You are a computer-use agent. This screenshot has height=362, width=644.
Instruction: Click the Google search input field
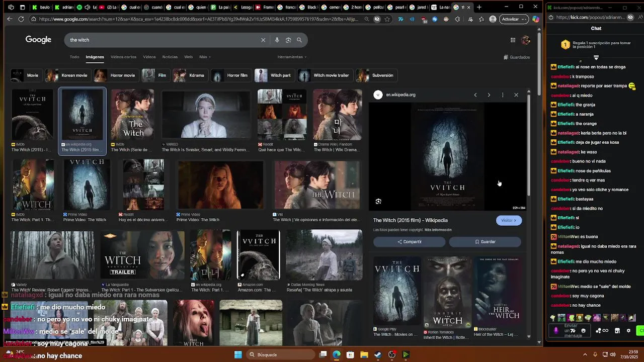(163, 40)
